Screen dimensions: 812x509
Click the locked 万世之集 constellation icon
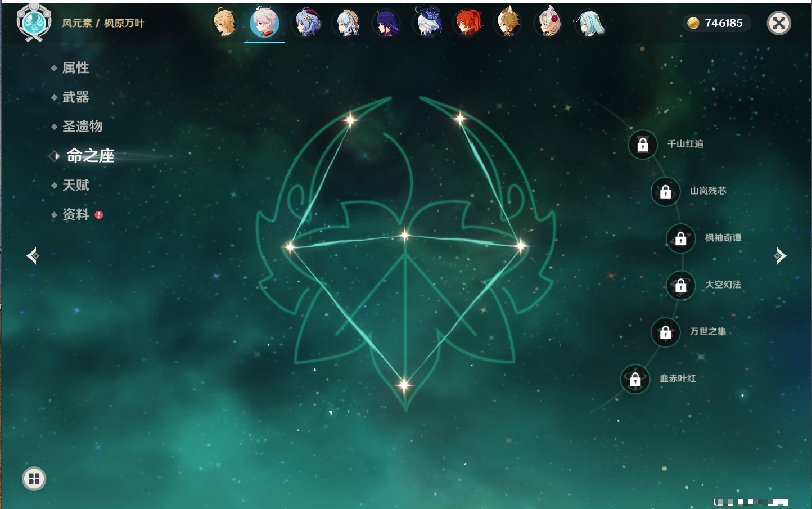pos(666,332)
